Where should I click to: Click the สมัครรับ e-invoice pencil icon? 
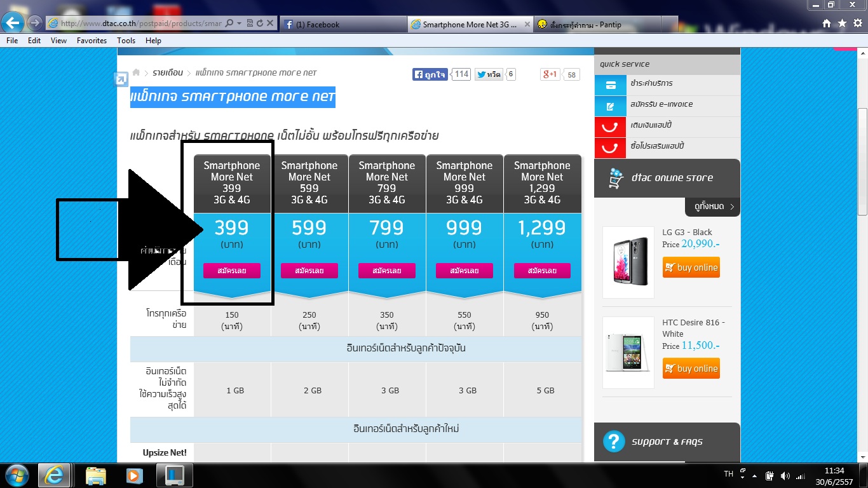(611, 106)
